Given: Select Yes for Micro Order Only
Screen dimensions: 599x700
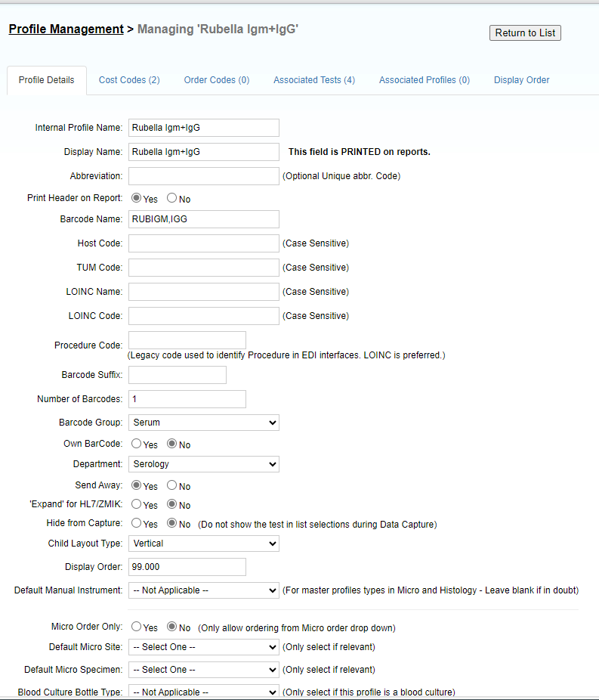Looking at the screenshot, I should click(137, 627).
